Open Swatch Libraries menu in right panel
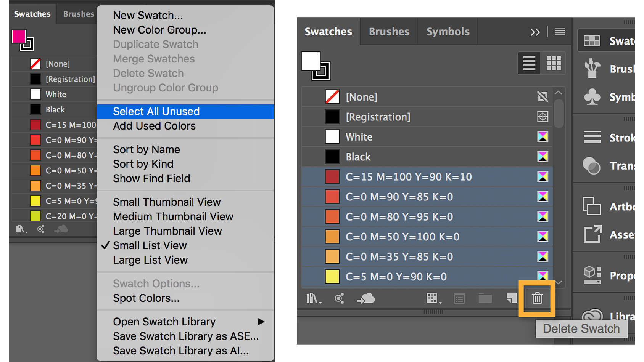 pos(314,298)
